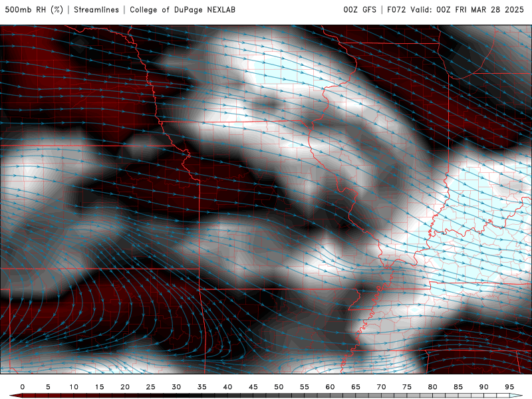The width and height of the screenshot is (532, 399).
Task: Select the 15 value on the RH scale
Action: point(99,387)
